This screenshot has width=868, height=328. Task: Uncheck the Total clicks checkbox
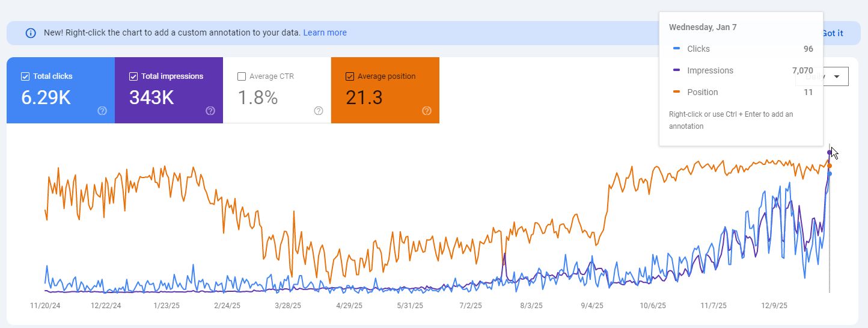tap(25, 76)
